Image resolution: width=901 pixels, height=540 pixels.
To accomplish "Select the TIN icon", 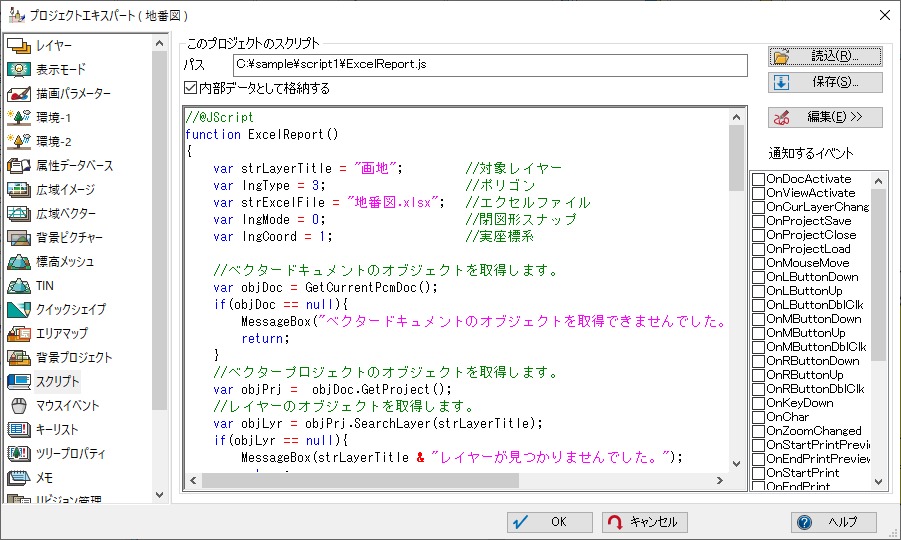I will (x=19, y=286).
